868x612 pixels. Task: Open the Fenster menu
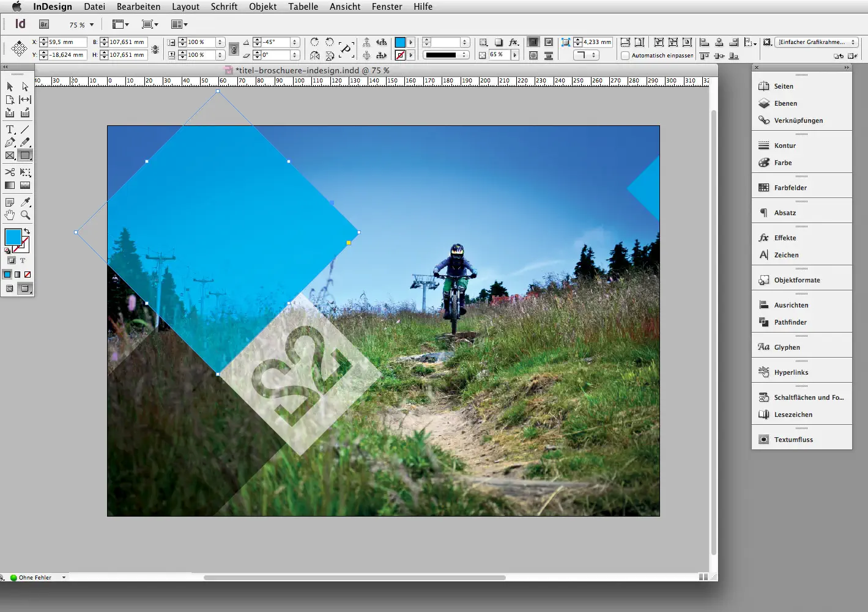point(387,7)
